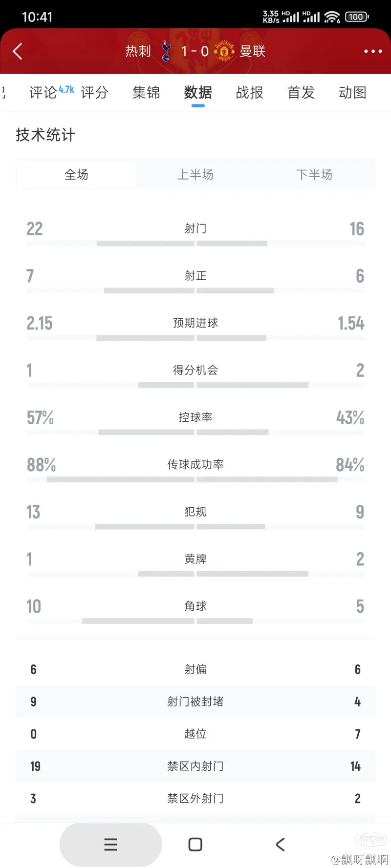391x868 pixels.
Task: Tap the back arrow in red header
Action: click(x=18, y=51)
